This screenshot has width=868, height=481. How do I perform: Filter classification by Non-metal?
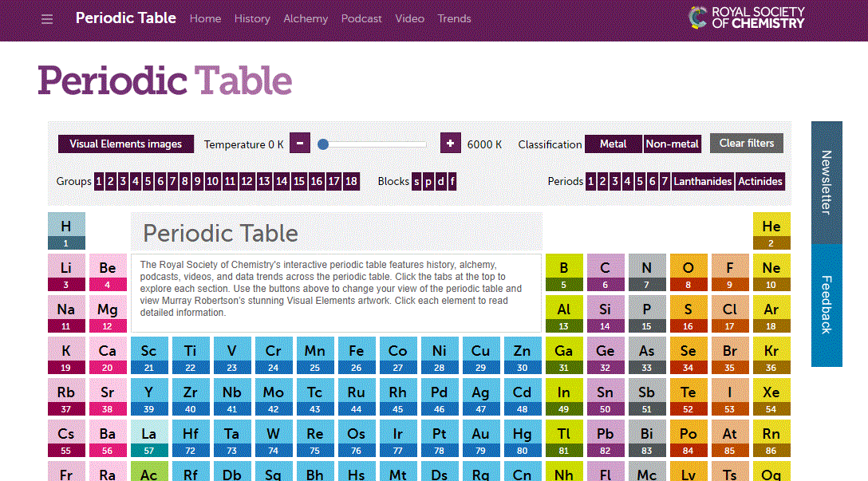point(672,144)
